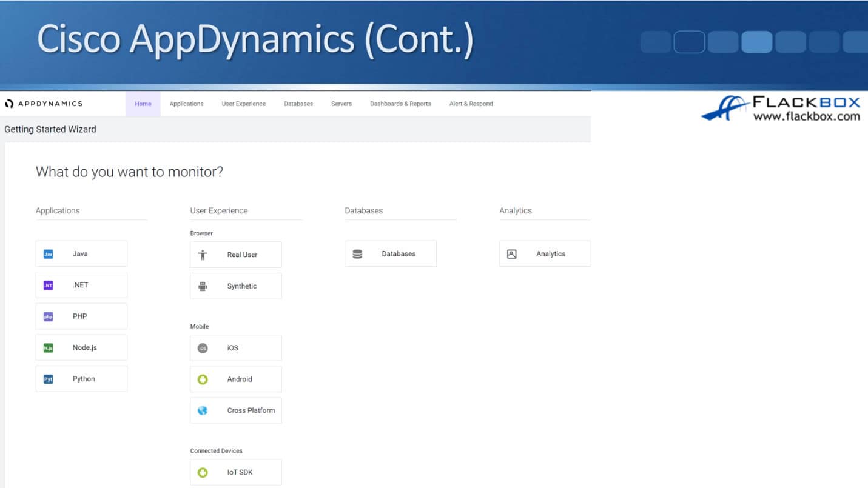Click the PHP logo icon
Image resolution: width=868 pixels, height=488 pixels.
click(49, 316)
